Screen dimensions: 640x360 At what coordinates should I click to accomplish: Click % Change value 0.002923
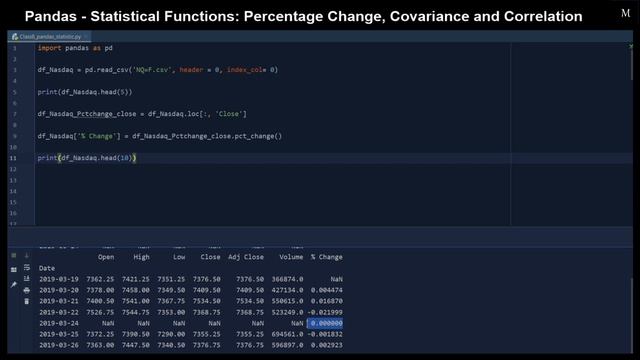(327, 345)
